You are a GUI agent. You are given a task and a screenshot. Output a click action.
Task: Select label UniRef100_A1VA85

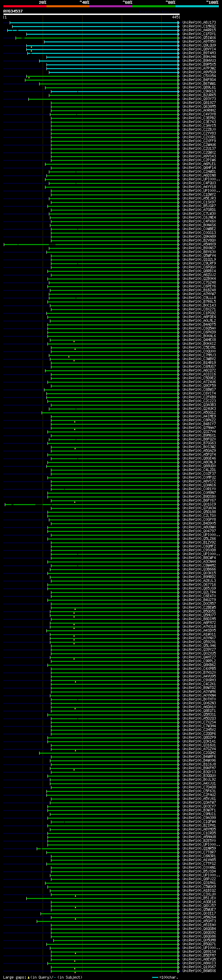pyautogui.click(x=199, y=860)
